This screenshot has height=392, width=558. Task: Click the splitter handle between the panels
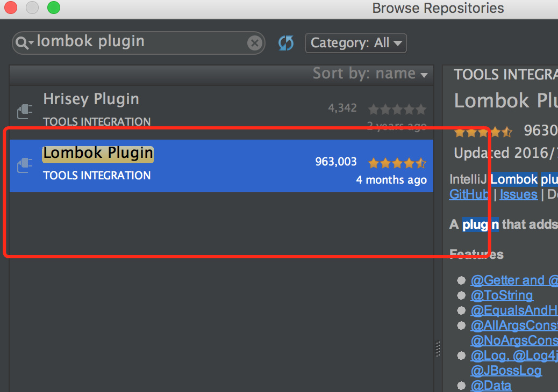[438, 349]
